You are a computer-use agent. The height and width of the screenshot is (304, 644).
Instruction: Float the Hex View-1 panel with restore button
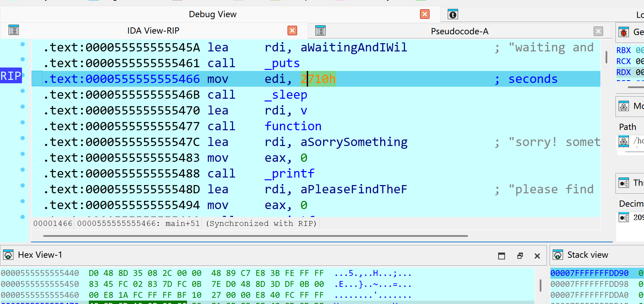click(520, 256)
